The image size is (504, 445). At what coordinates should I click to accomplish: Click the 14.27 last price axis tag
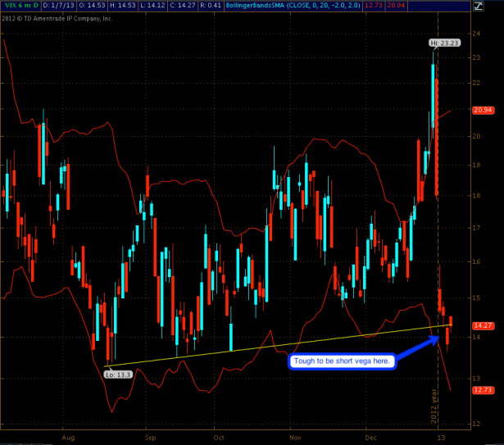(x=482, y=325)
